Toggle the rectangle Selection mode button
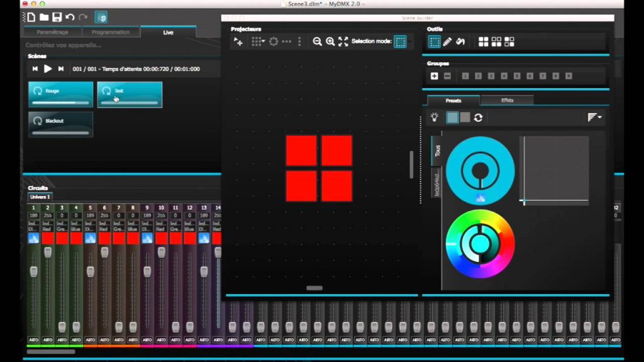The image size is (644, 362). tap(400, 41)
